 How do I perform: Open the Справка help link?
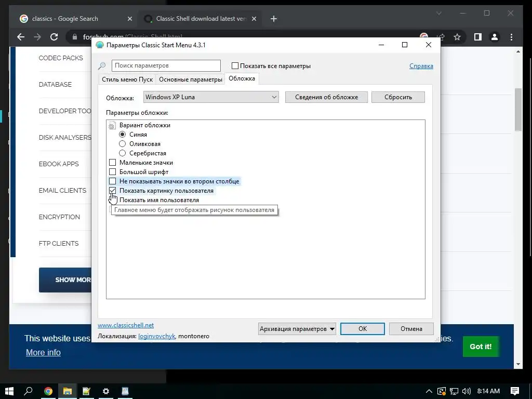[x=421, y=66]
